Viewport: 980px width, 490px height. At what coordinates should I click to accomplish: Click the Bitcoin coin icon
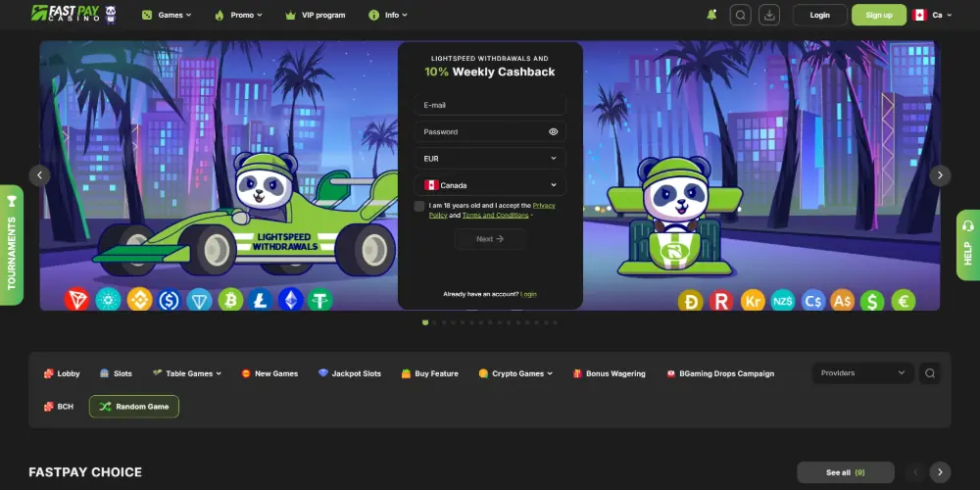coord(230,299)
